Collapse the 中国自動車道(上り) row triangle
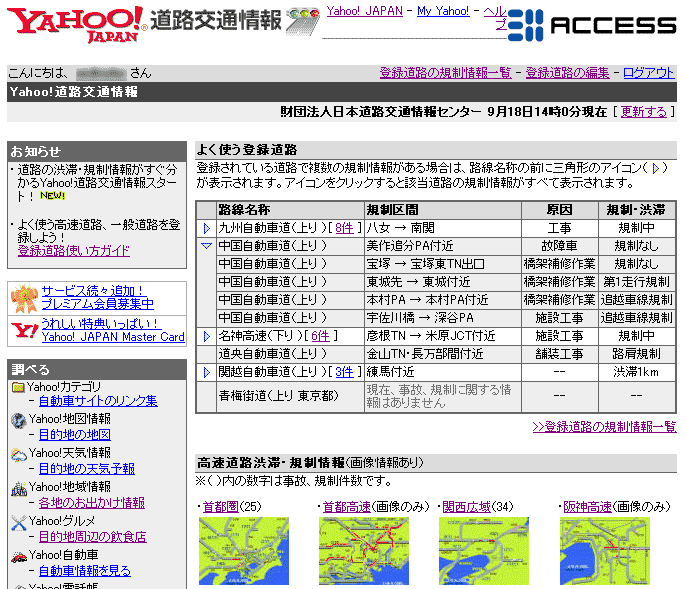 click(206, 246)
